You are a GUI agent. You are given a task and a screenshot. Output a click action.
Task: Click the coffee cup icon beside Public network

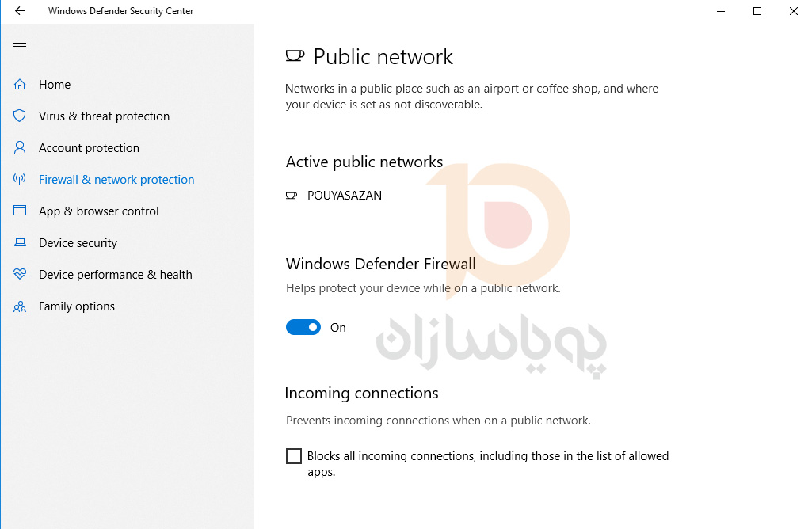pyautogui.click(x=295, y=56)
